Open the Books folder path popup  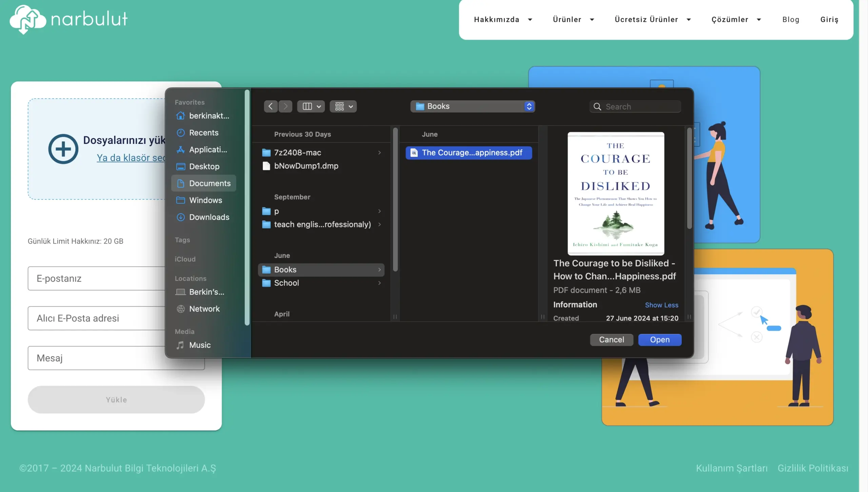point(472,107)
